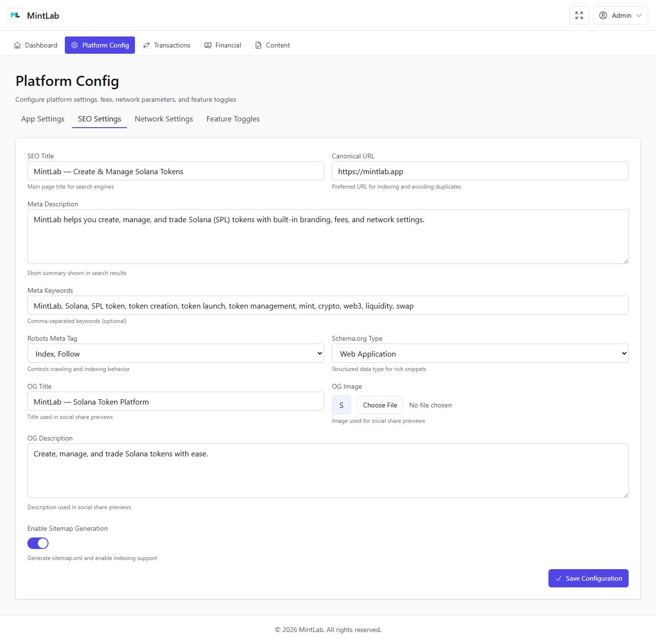This screenshot has height=644, width=656.
Task: Expand the Schema.org Type dropdown
Action: 480,354
